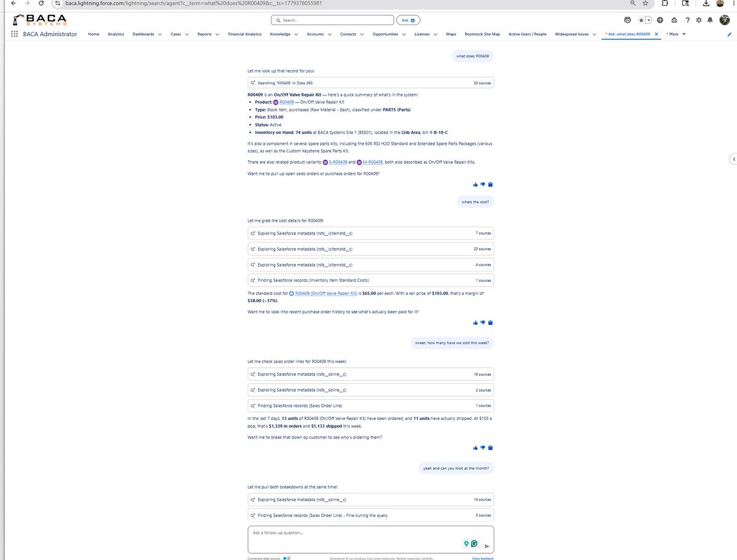Open the Financial Analytics tab

[244, 34]
